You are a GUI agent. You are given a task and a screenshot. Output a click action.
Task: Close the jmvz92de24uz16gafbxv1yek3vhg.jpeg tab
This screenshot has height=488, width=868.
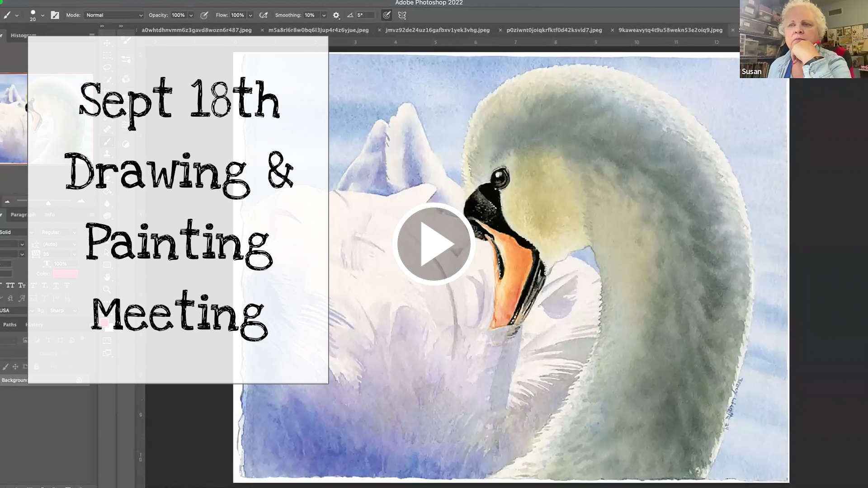(379, 30)
